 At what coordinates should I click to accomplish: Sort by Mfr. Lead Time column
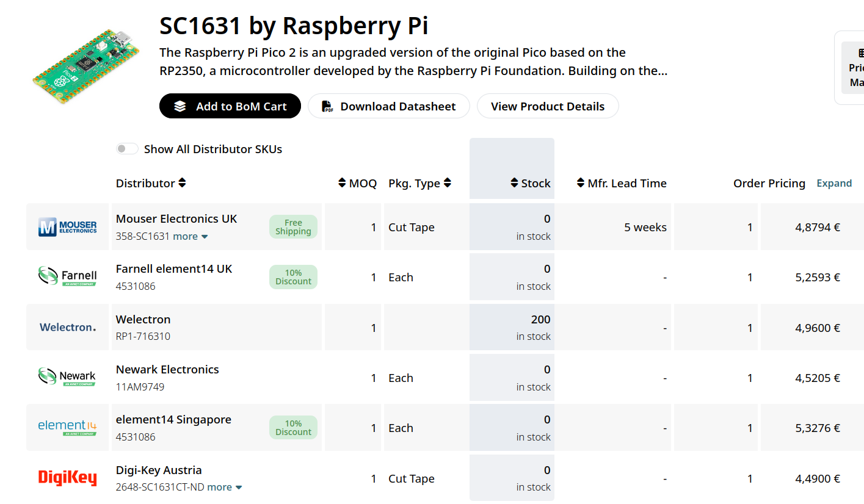click(622, 183)
